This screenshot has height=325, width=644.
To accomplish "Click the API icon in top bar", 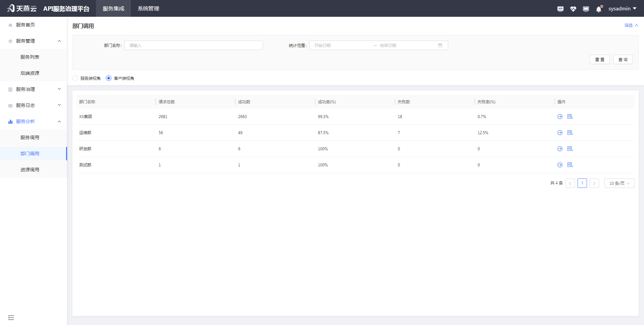I will (x=560, y=9).
